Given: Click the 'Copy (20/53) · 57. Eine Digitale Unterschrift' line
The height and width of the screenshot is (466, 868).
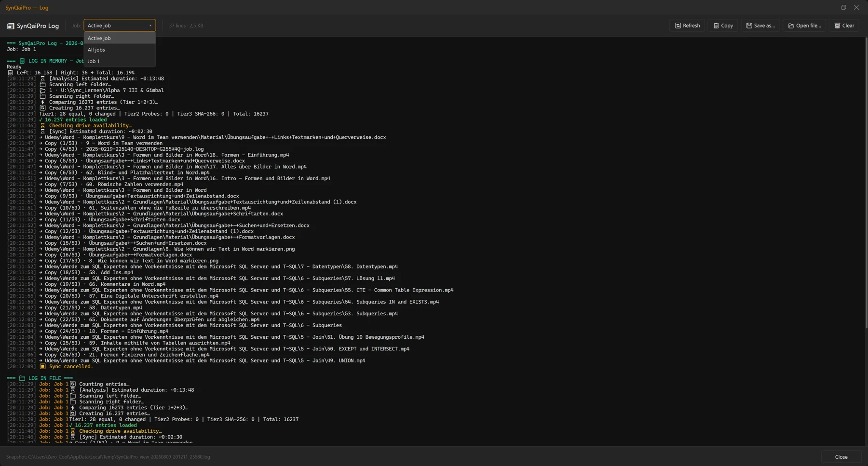Looking at the screenshot, I should (112, 296).
